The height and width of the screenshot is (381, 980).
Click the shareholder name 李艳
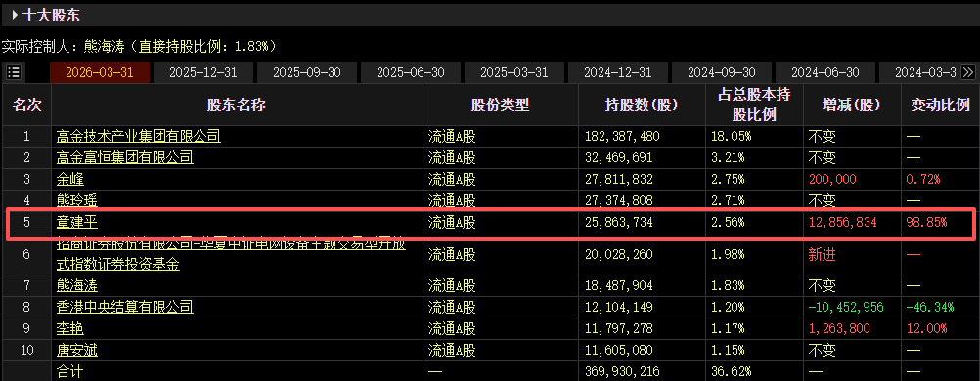70,328
